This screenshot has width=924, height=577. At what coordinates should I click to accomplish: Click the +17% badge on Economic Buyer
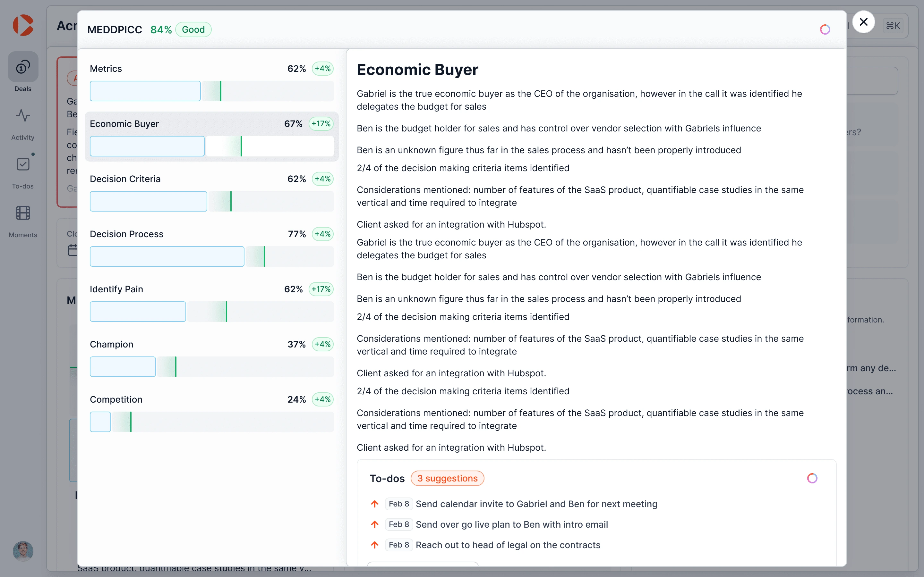point(321,124)
